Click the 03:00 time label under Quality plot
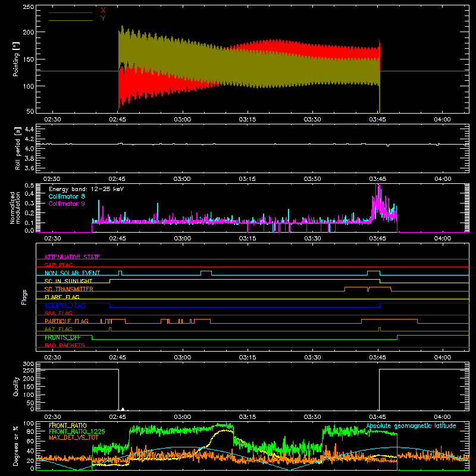 (x=183, y=417)
